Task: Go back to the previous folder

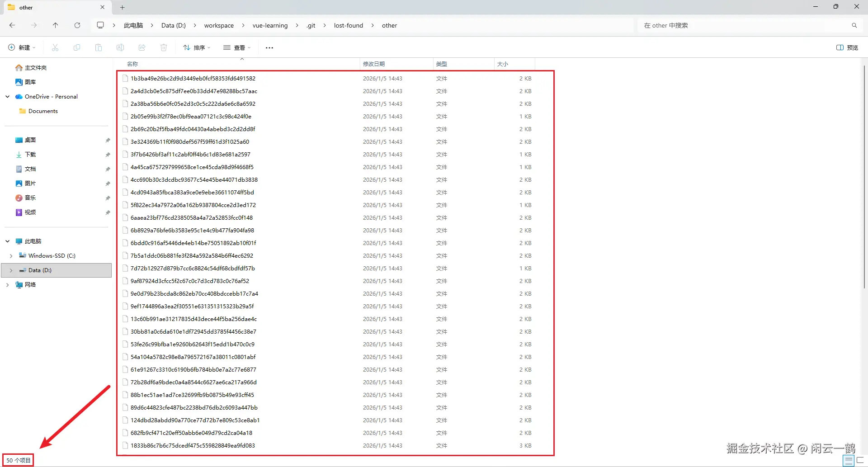Action: tap(12, 25)
